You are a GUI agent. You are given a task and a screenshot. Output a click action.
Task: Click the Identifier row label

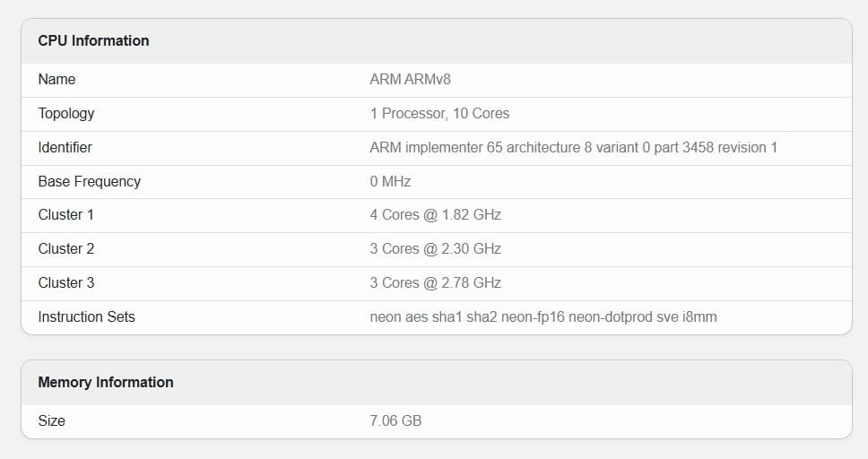65,147
